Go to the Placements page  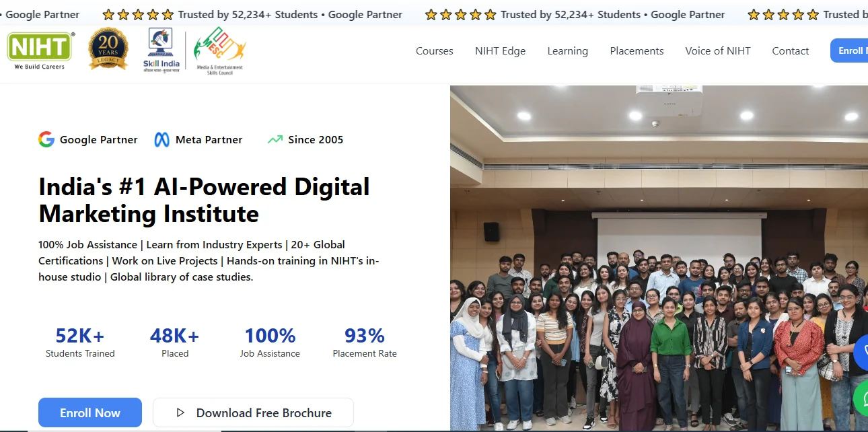pos(637,50)
